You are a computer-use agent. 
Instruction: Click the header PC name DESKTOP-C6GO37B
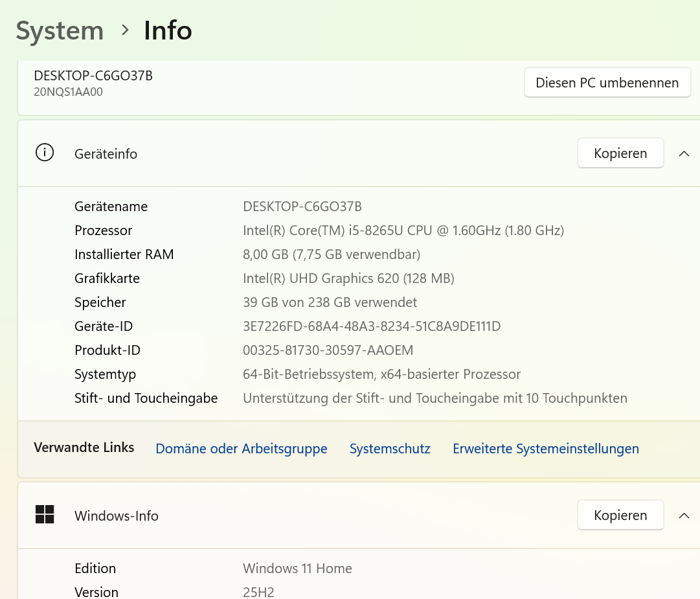(93, 76)
